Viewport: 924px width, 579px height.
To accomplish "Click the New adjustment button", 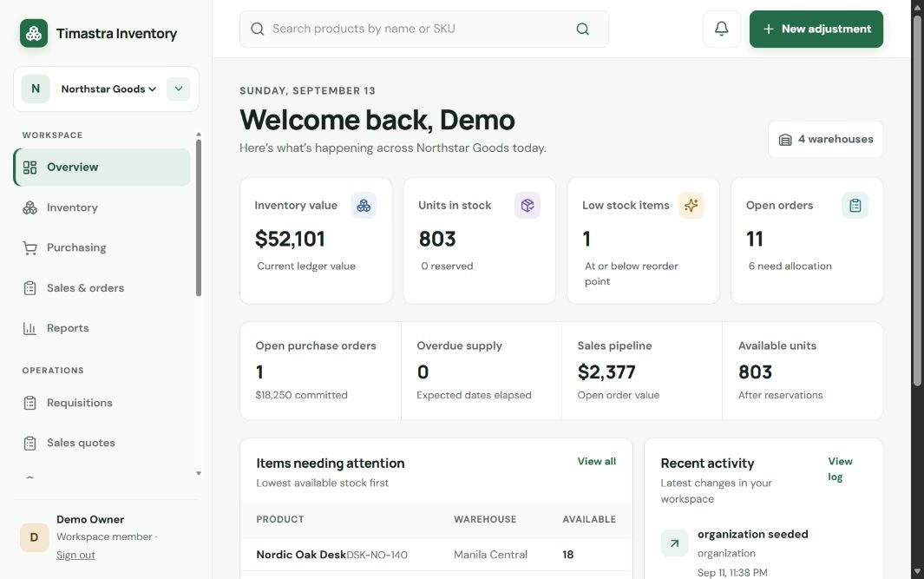I will 816,29.
